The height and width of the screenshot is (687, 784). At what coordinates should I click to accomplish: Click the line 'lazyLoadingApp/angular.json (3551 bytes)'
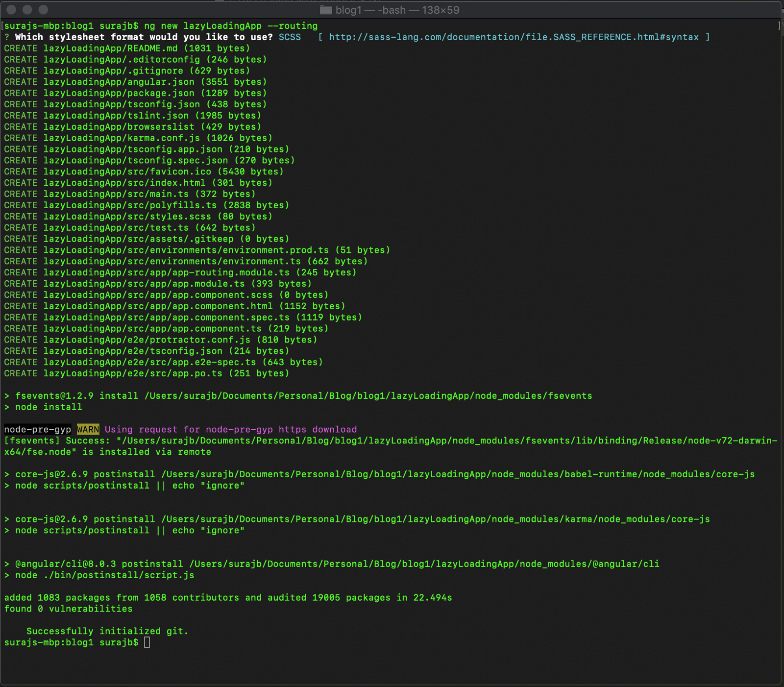click(x=155, y=82)
